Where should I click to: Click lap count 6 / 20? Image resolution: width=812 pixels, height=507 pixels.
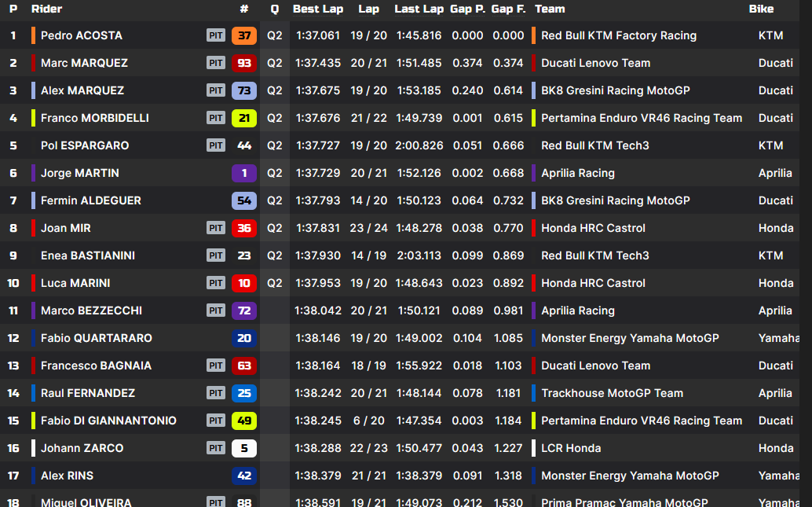pyautogui.click(x=369, y=420)
